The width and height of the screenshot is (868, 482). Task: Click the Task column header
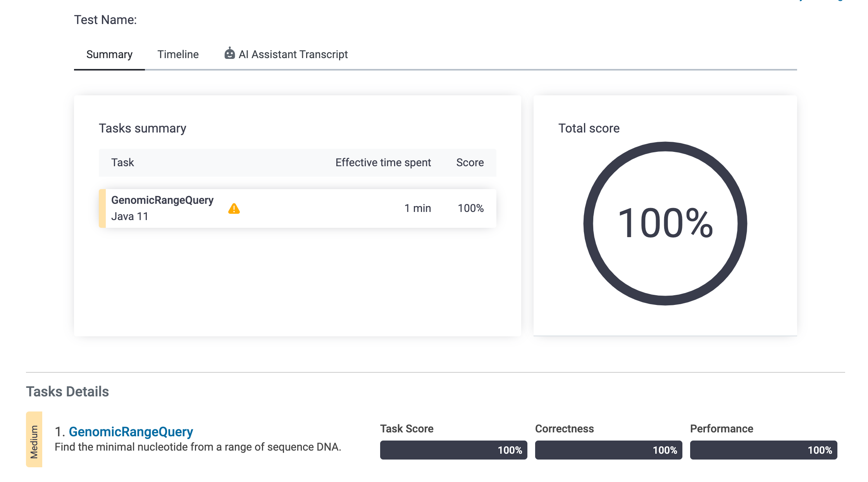click(122, 162)
